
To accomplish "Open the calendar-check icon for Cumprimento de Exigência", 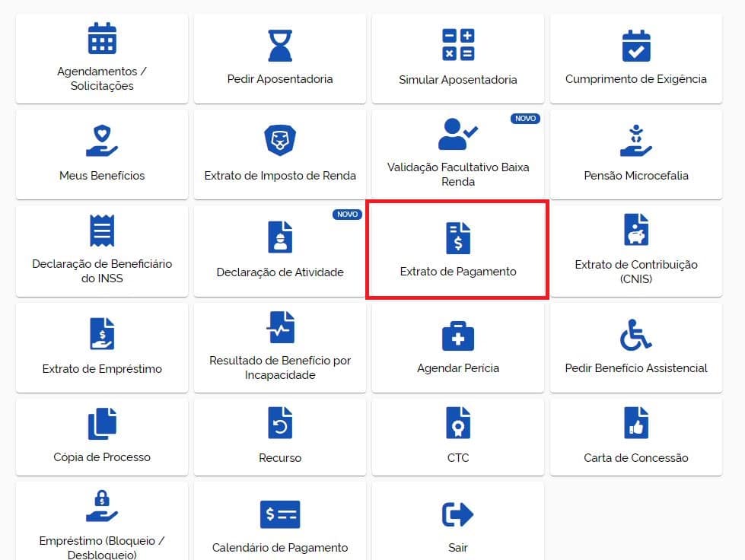I will coord(636,46).
